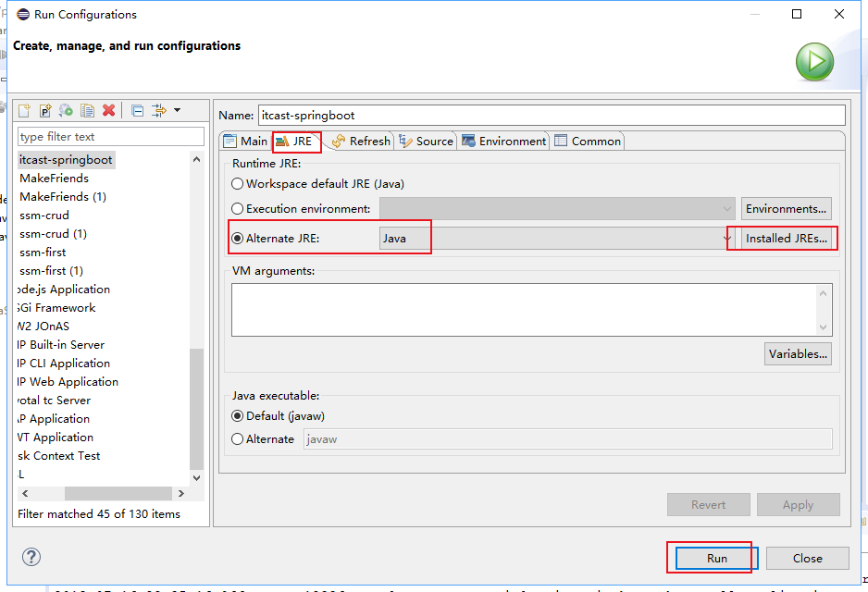Select PHP Built-in Server entry
The height and width of the screenshot is (592, 868).
(61, 345)
